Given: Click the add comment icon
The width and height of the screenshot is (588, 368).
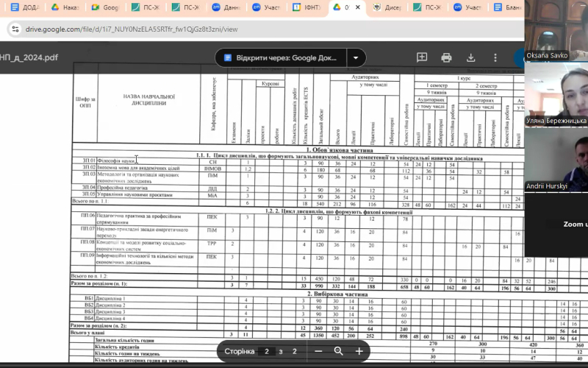Looking at the screenshot, I should coord(422,57).
